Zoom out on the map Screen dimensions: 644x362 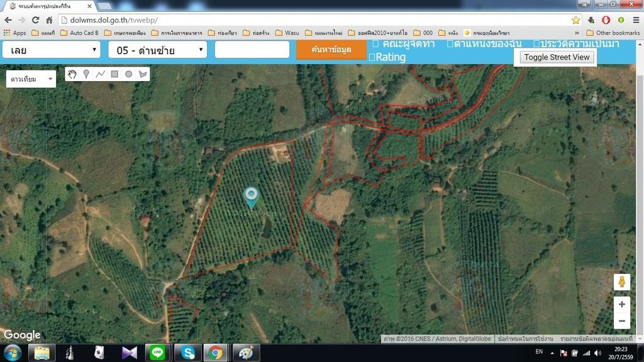point(622,321)
